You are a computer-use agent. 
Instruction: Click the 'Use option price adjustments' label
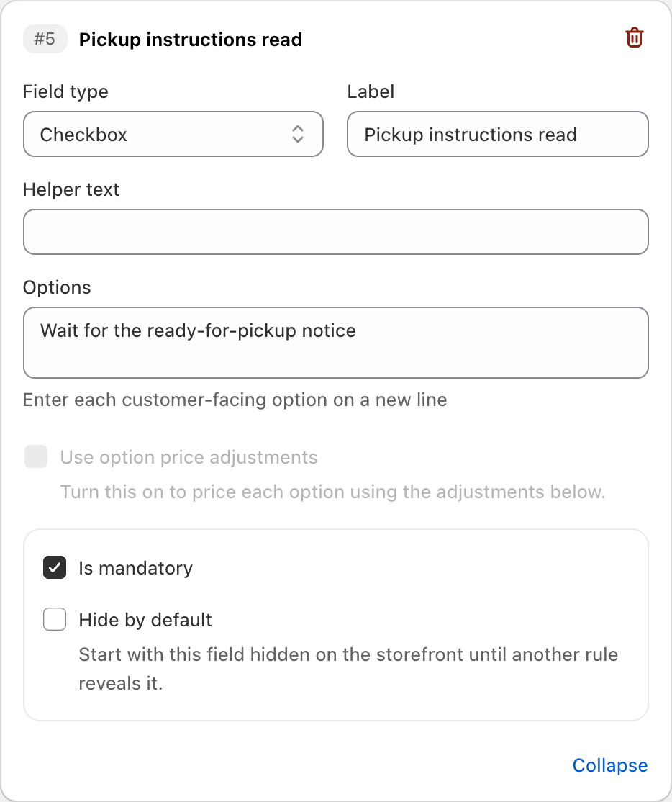189,456
